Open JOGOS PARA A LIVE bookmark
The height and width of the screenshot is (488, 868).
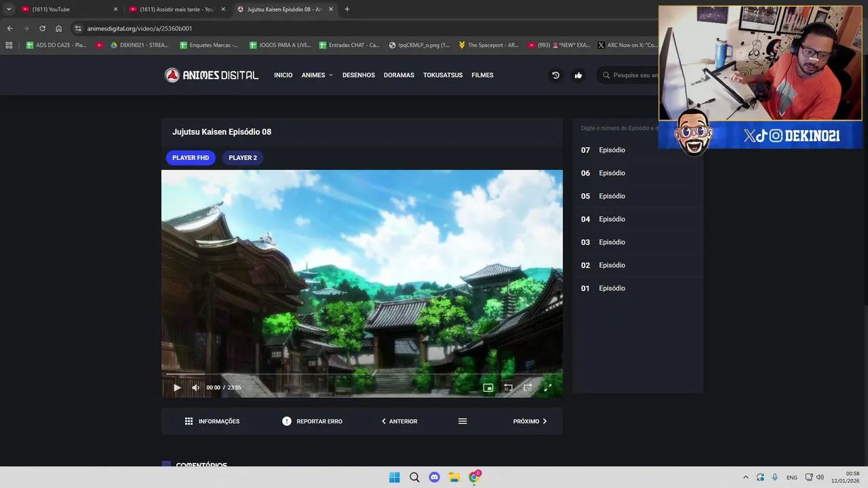tap(280, 45)
